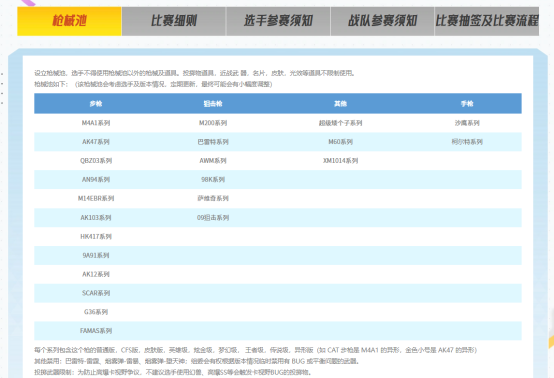
Task: Click the note starting 投掷武器限制
Action: [x=173, y=372]
